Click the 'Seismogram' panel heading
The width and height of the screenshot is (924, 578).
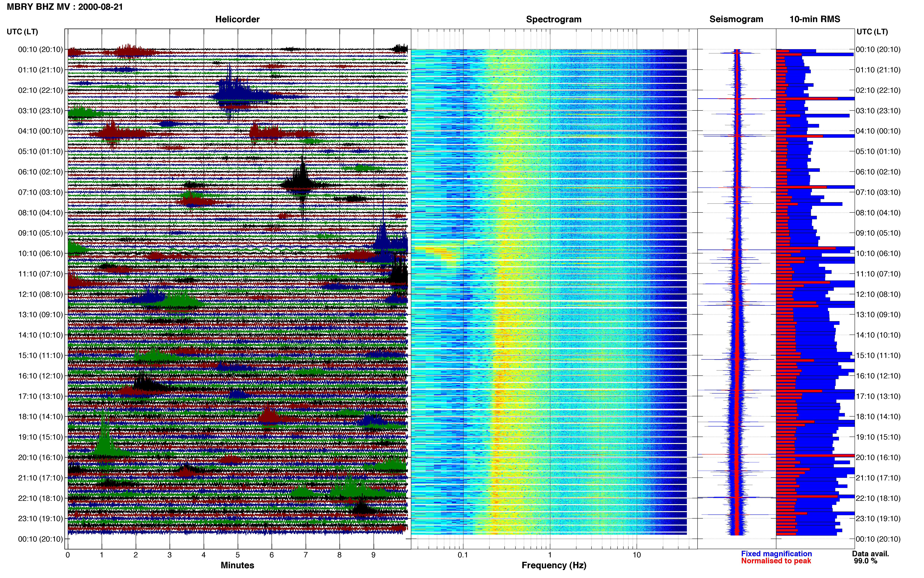tap(736, 19)
